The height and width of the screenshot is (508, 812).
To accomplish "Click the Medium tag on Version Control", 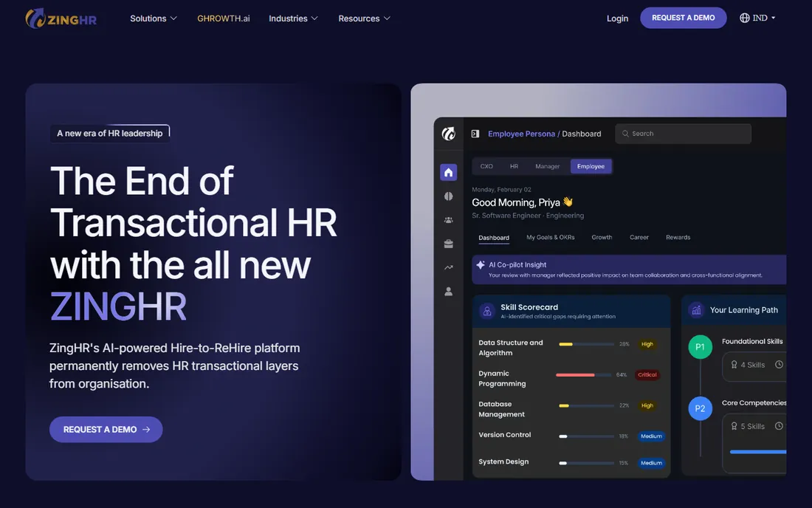I will coord(651,436).
